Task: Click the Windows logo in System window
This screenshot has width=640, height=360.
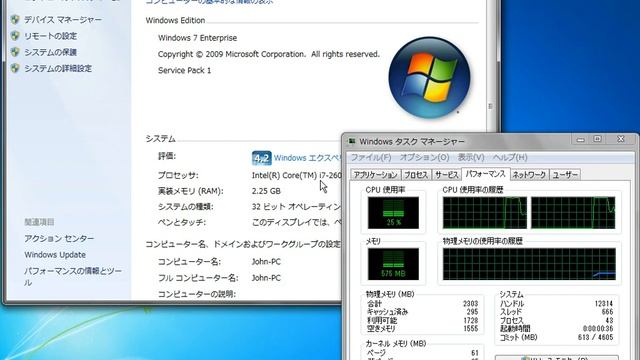Action: [x=429, y=78]
